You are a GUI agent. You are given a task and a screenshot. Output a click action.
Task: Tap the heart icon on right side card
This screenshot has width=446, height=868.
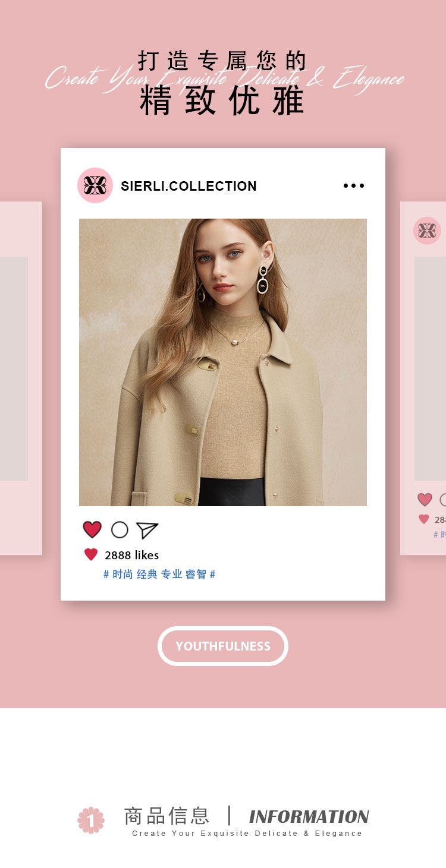point(425,500)
